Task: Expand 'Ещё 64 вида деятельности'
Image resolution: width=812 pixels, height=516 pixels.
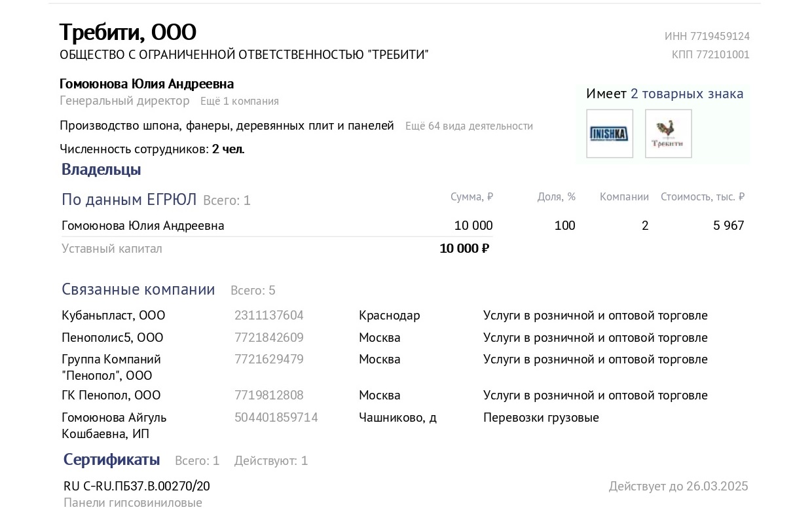Action: click(469, 126)
